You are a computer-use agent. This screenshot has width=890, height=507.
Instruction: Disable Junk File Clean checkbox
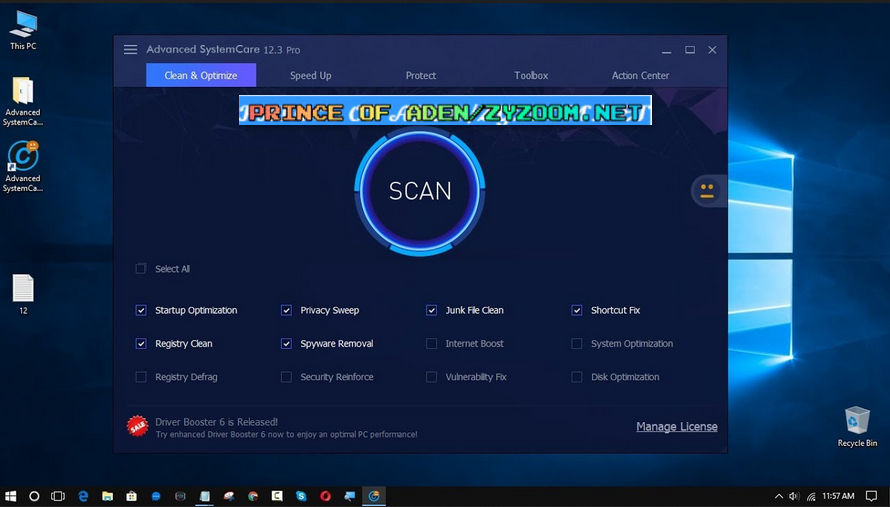pos(431,310)
